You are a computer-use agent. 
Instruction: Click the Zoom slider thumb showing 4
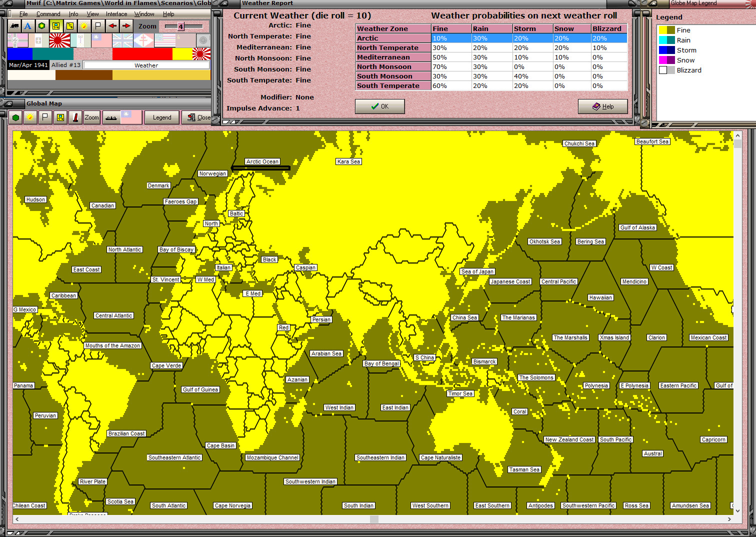coord(180,26)
